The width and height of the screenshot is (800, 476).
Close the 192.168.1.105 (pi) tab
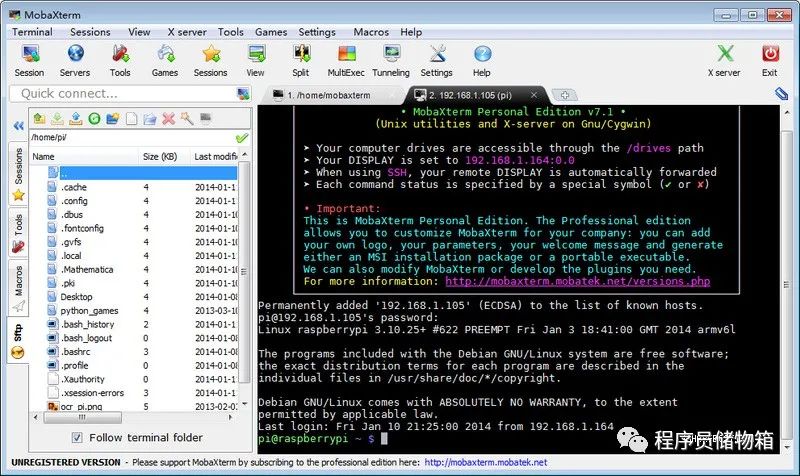[x=534, y=95]
